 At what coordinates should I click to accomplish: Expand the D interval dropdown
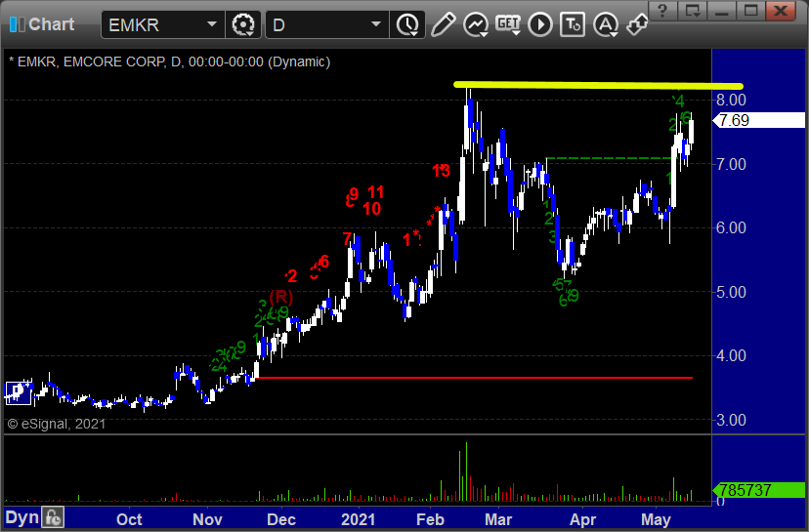pos(375,24)
